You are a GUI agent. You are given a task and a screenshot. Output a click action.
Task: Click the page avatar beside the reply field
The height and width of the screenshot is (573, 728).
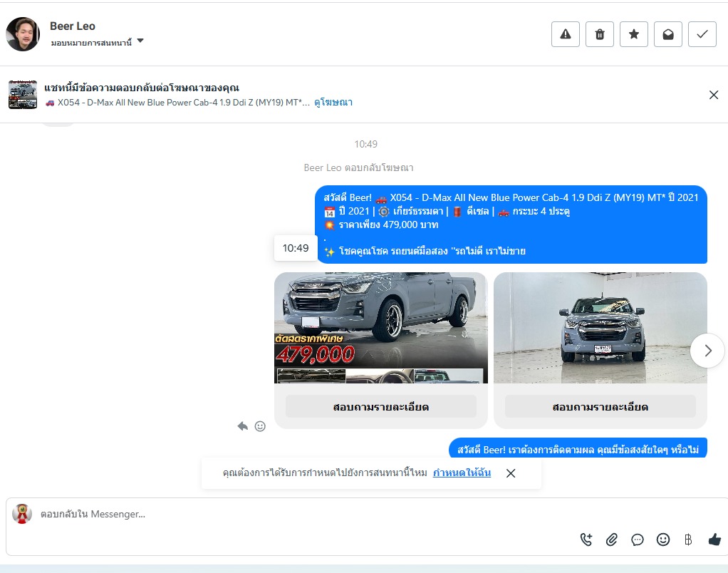[22, 514]
